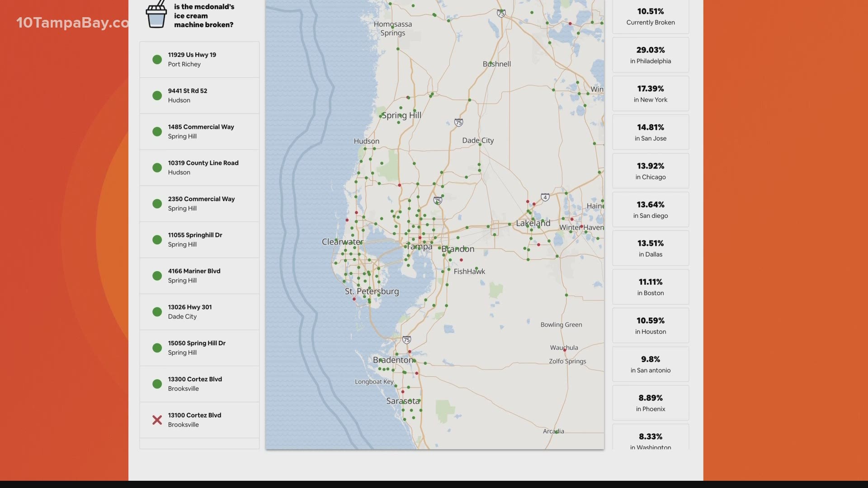This screenshot has width=868, height=488.
Task: Click the 29.03% in Philadelphia card
Action: [651, 55]
